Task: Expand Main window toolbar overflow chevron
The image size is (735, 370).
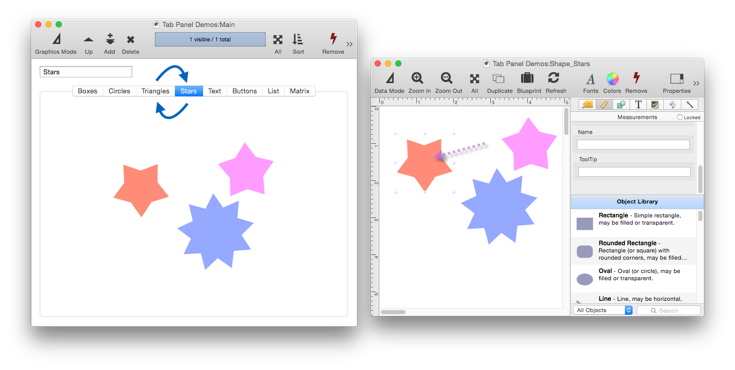Action: [349, 44]
